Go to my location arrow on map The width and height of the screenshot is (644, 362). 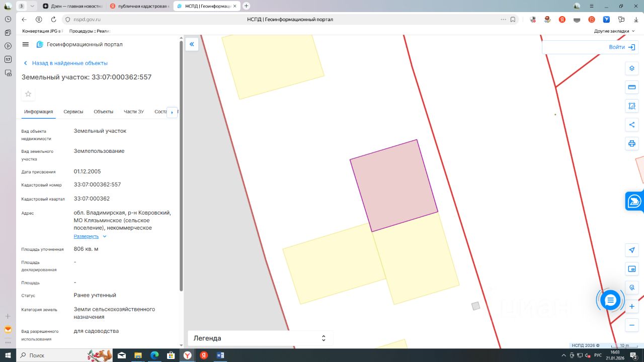click(x=632, y=250)
